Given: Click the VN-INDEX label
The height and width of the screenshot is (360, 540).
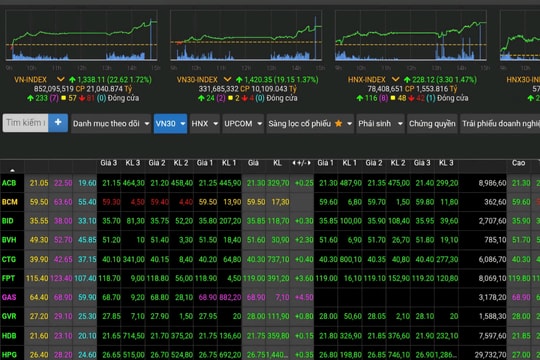Looking at the screenshot, I should [x=30, y=80].
